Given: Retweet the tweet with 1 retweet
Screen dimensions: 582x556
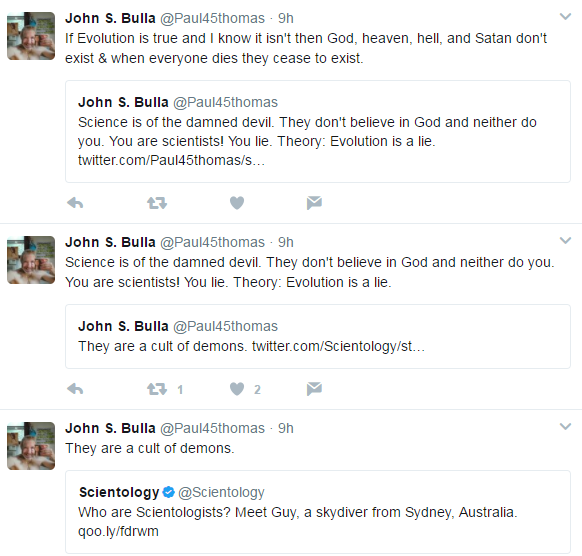Looking at the screenshot, I should (157, 389).
